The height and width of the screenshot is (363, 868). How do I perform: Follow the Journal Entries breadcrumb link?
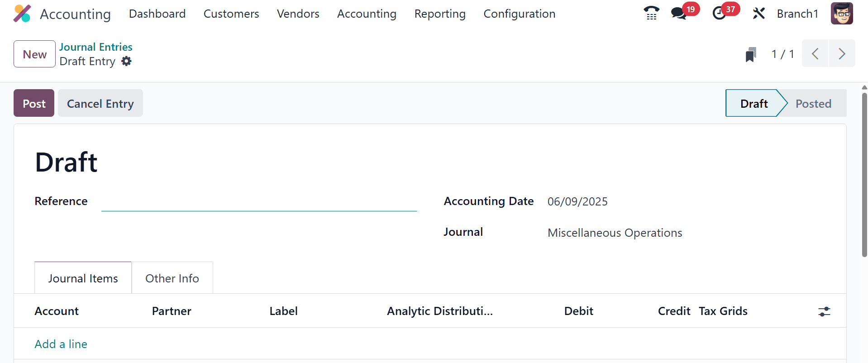point(96,47)
